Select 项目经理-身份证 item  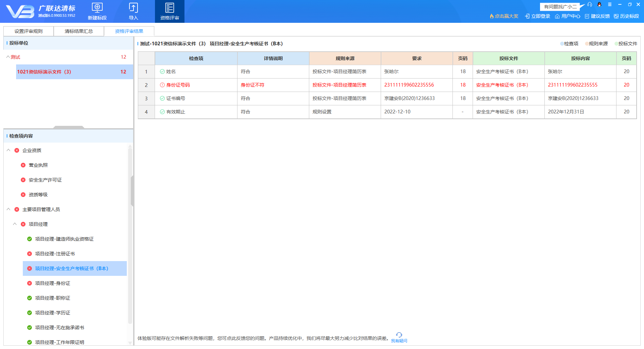53,283
